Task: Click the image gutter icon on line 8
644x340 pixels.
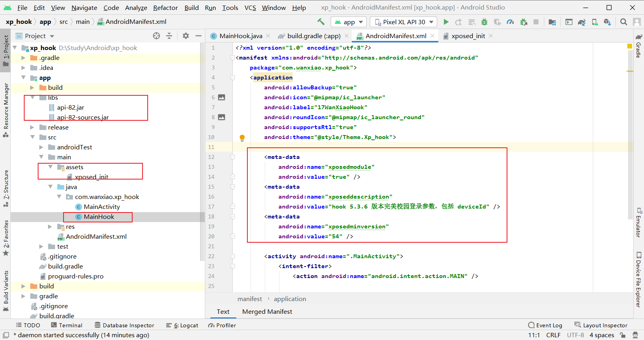Action: pyautogui.click(x=222, y=117)
